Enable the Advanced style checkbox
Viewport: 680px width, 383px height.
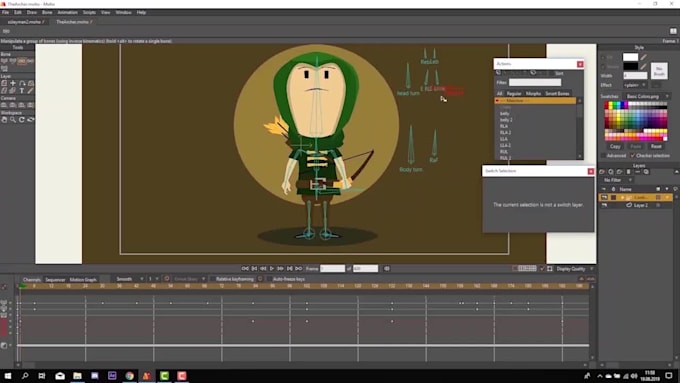pyautogui.click(x=603, y=156)
